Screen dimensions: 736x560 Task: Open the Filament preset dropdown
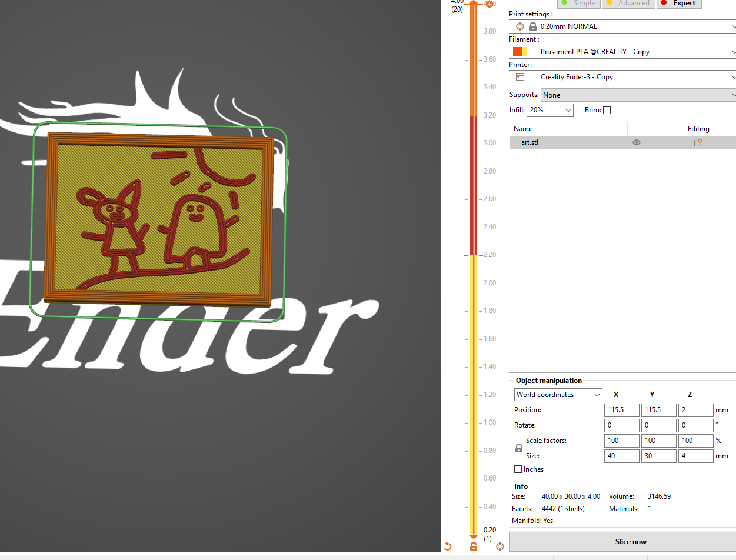pos(622,52)
